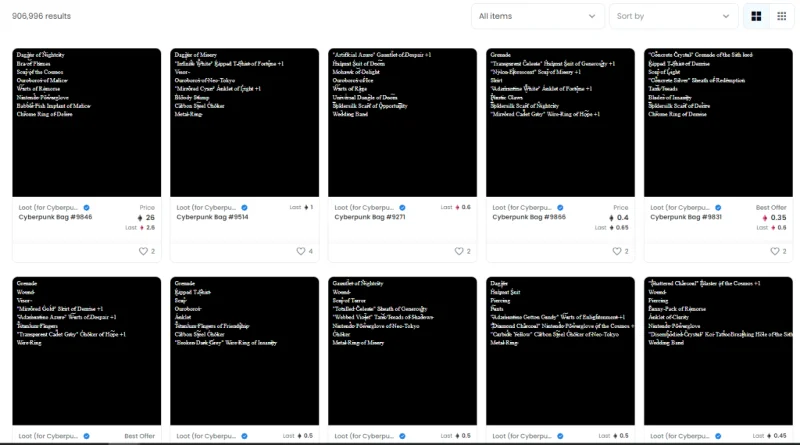Favorite Cyberpunk Bag #9271 with heart icon

point(459,251)
